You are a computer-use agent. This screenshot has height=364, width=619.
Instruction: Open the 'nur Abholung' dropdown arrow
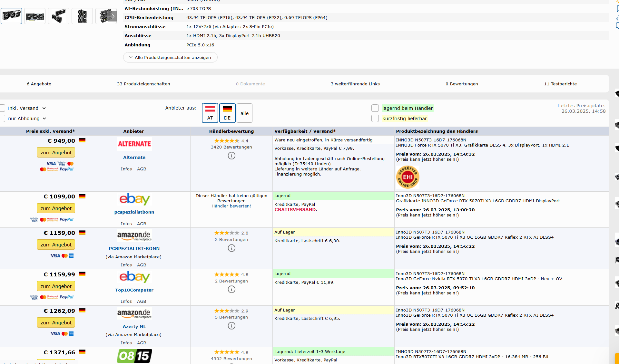pyautogui.click(x=44, y=119)
